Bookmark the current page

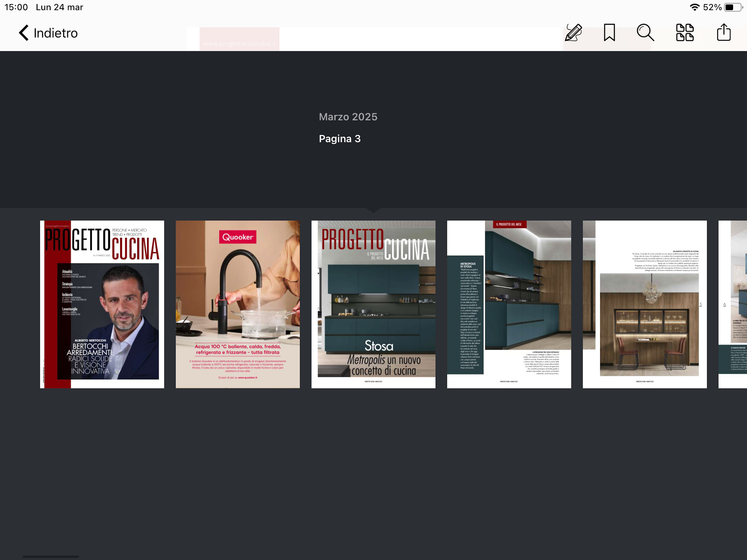pyautogui.click(x=609, y=33)
